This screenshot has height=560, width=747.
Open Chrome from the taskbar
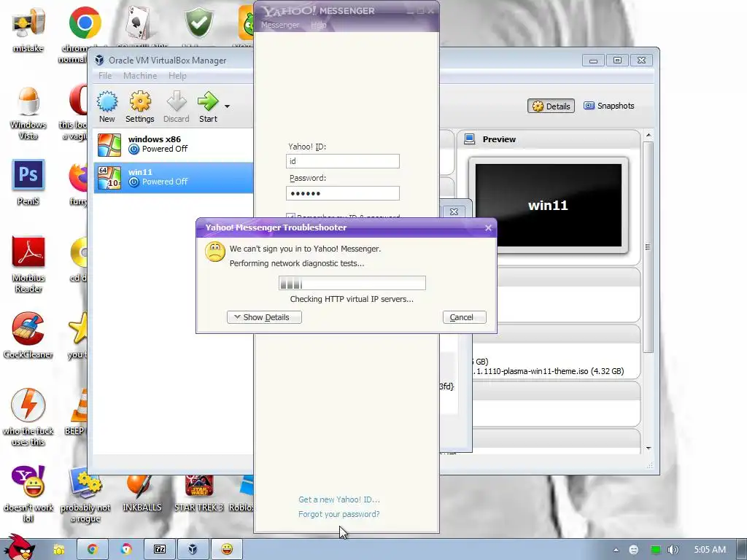pyautogui.click(x=93, y=549)
